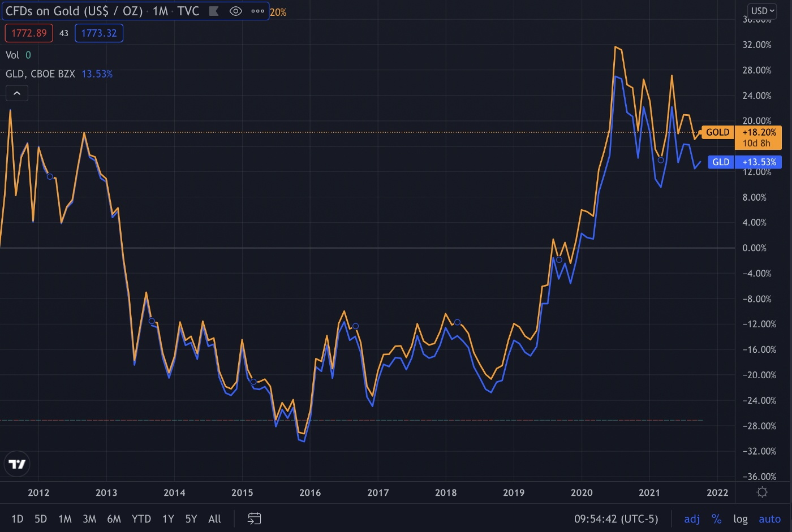
Task: Select the 1D time range
Action: pyautogui.click(x=18, y=518)
